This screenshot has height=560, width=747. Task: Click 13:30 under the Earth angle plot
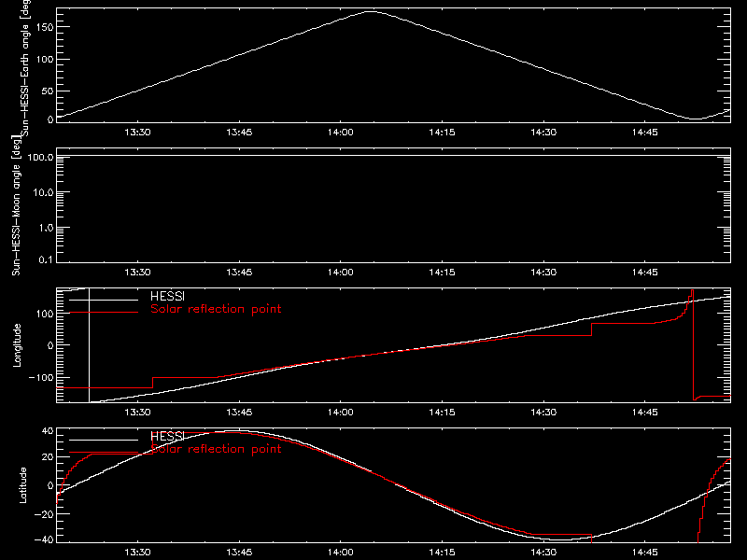tap(137, 133)
